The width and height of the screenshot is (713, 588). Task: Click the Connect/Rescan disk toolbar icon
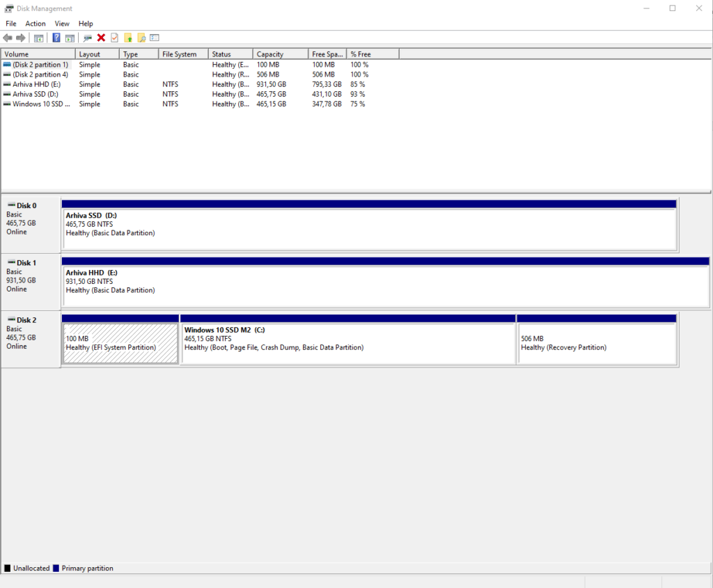click(x=88, y=38)
